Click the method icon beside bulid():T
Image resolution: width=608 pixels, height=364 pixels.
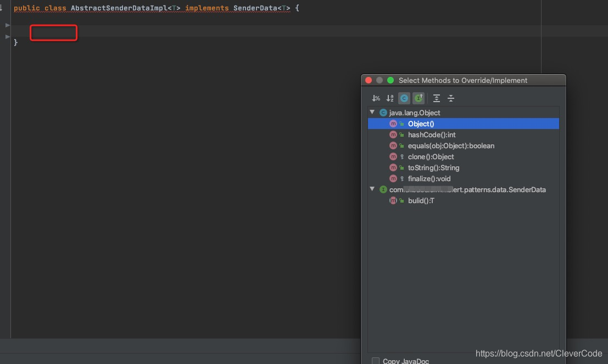pyautogui.click(x=393, y=201)
